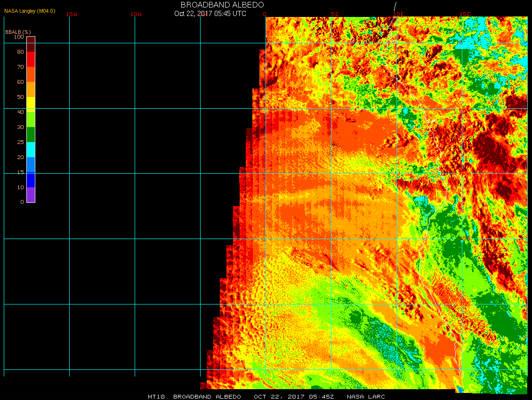Image resolution: width=532 pixels, height=400 pixels.
Task: Click the light green legend swatch
Action: click(x=31, y=119)
